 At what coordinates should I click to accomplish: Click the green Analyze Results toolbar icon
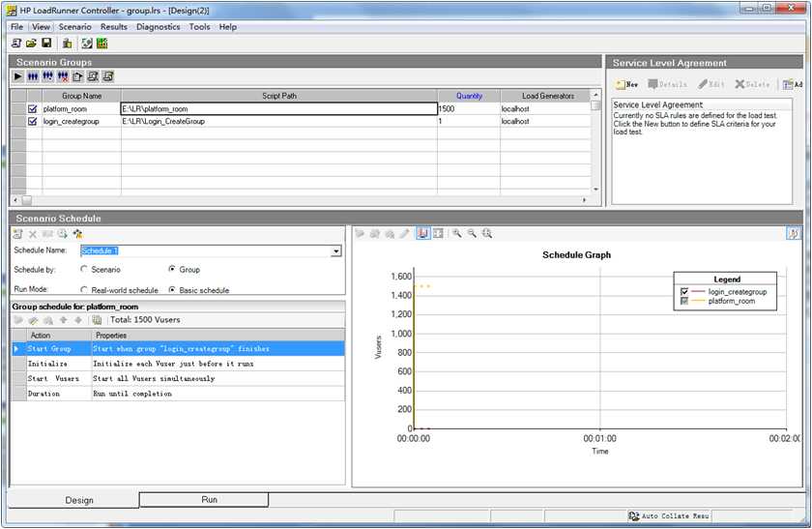(102, 44)
